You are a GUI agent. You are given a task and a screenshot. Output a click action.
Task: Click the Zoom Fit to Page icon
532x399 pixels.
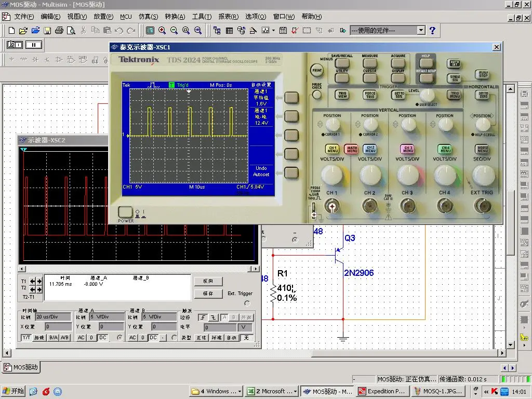[198, 31]
